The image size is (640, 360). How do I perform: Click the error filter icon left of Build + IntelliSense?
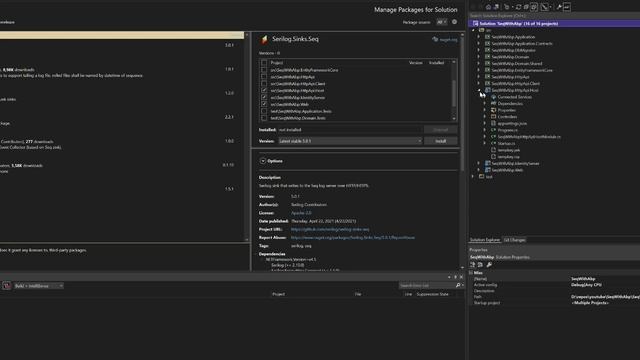pyautogui.click(x=7, y=286)
